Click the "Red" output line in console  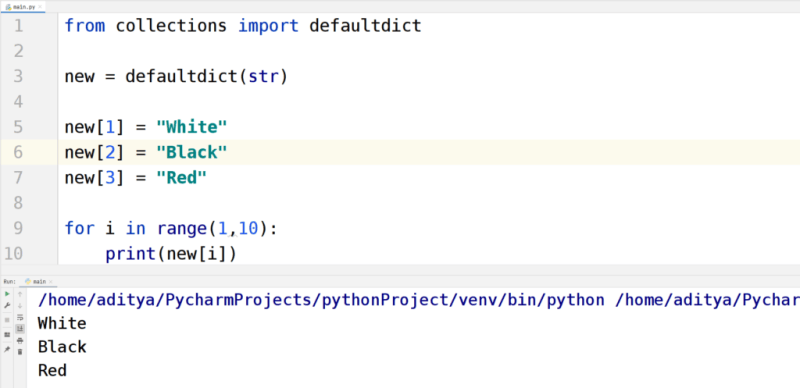(x=52, y=370)
